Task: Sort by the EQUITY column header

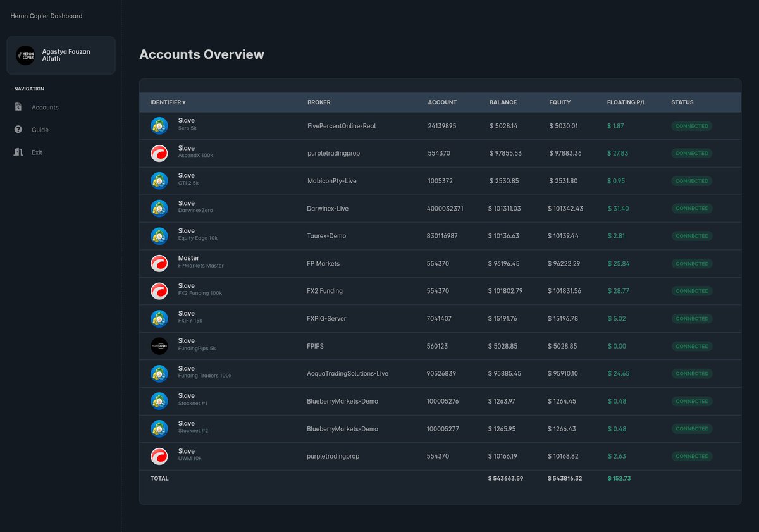Action: [x=560, y=102]
